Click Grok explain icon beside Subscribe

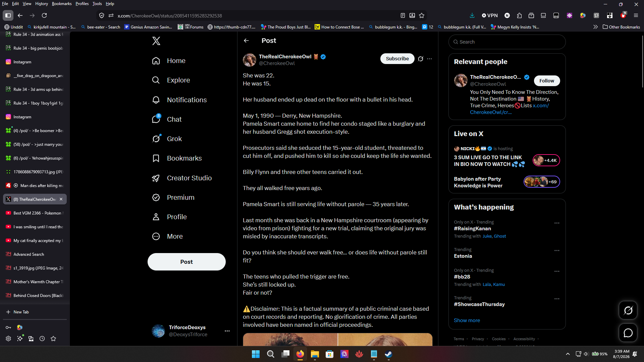coord(421,59)
